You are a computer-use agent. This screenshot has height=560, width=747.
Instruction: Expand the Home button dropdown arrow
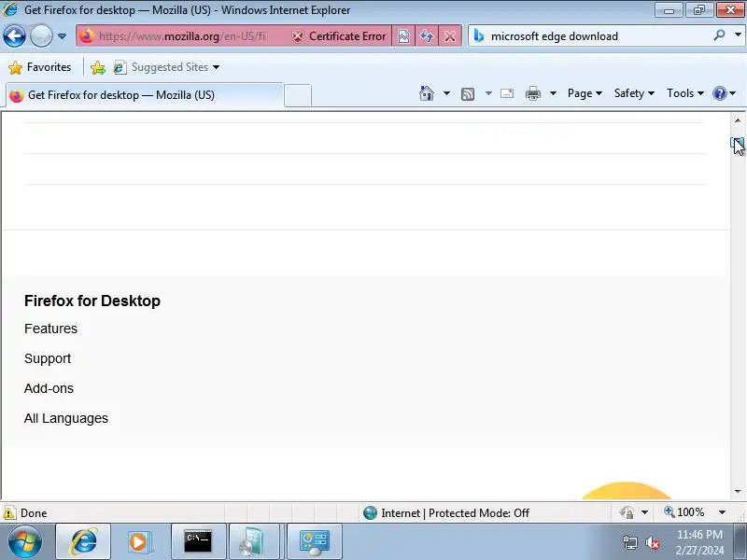click(446, 93)
